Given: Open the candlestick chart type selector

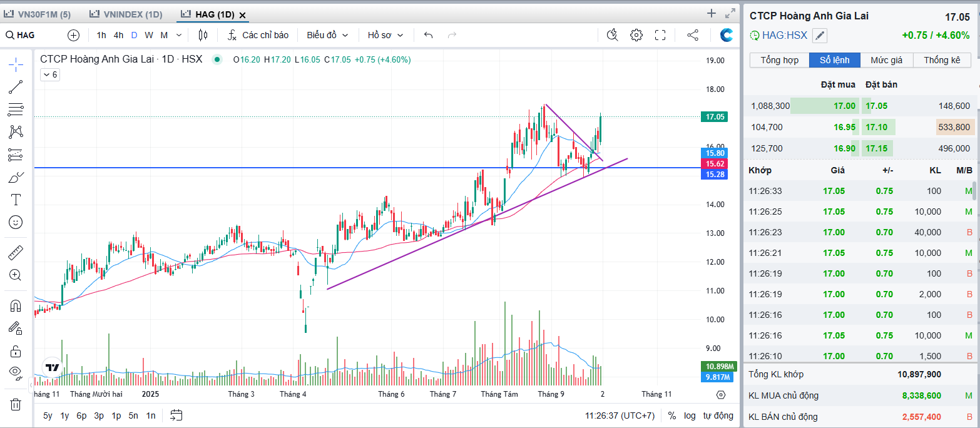Looking at the screenshot, I should (202, 35).
